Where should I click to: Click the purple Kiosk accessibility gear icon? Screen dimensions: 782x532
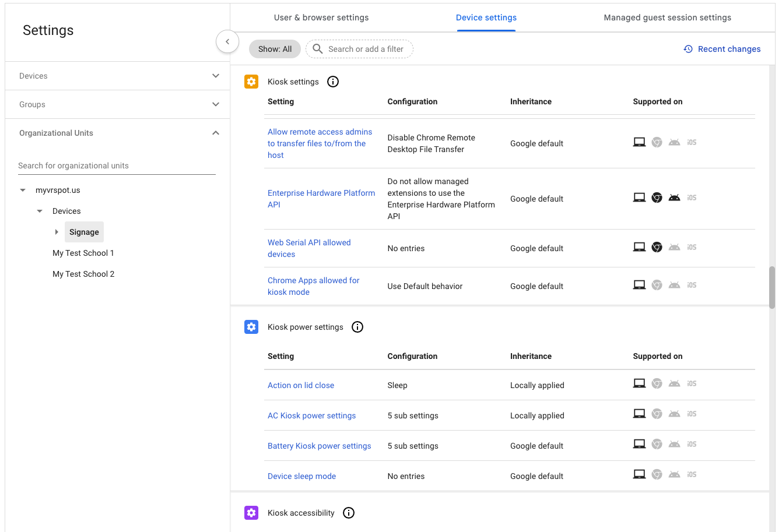click(251, 513)
